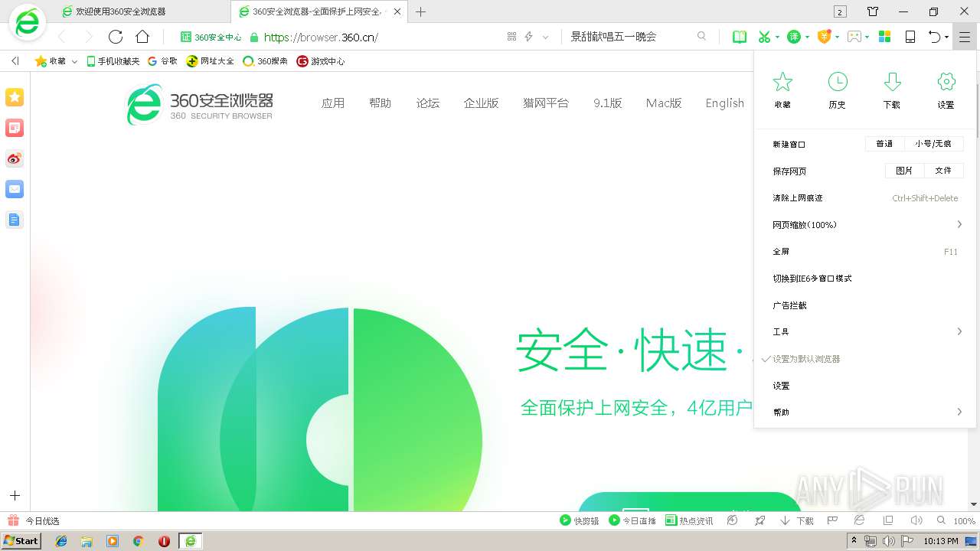Open Mac版 link on page navigation

(664, 103)
